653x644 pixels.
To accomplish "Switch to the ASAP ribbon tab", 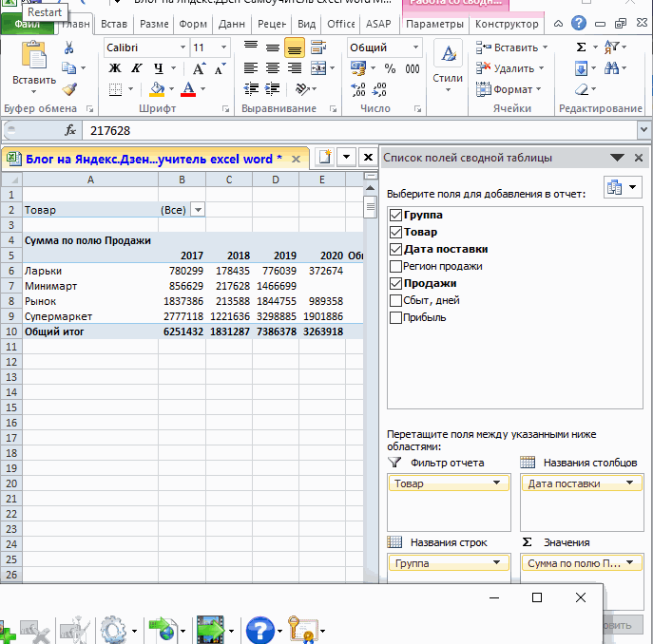I will pyautogui.click(x=378, y=24).
